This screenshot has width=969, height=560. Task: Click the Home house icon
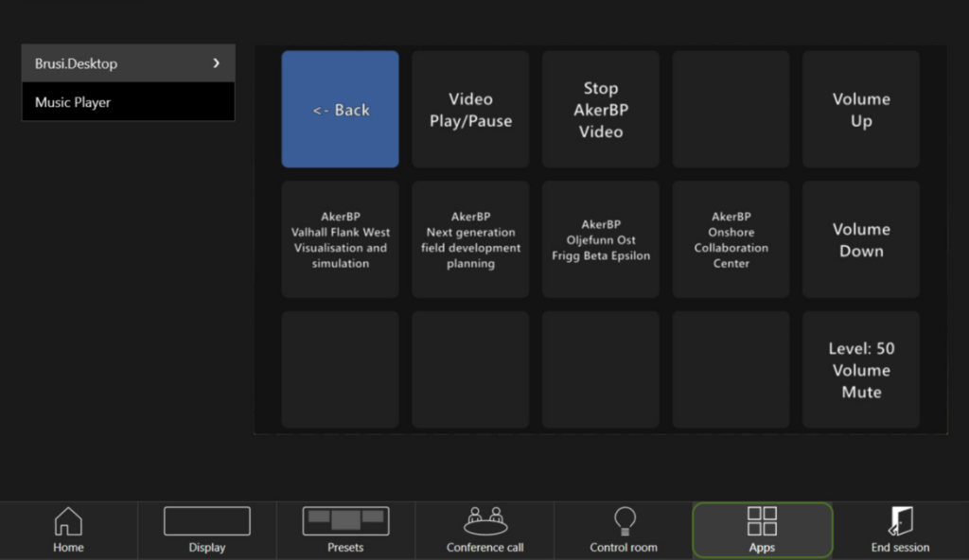tap(68, 521)
